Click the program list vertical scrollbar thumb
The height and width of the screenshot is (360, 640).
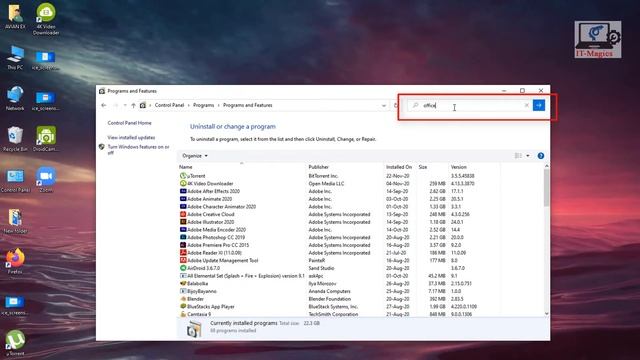[547, 188]
